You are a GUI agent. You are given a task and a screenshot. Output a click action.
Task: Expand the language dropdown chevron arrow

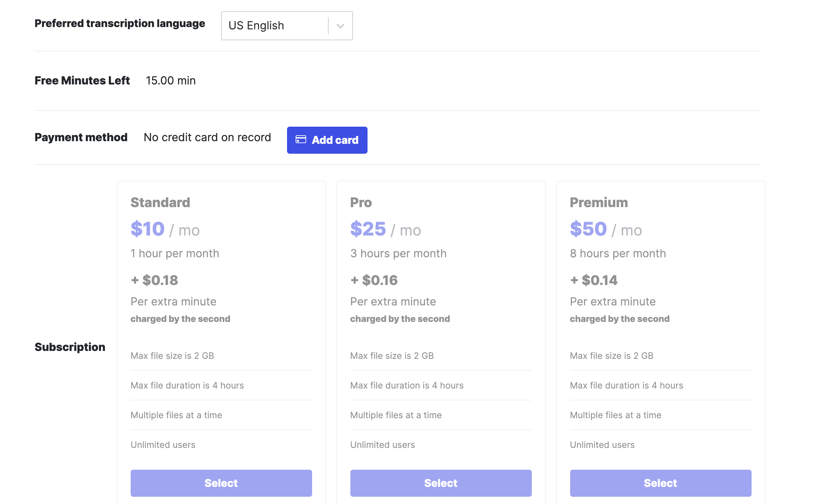pos(340,26)
